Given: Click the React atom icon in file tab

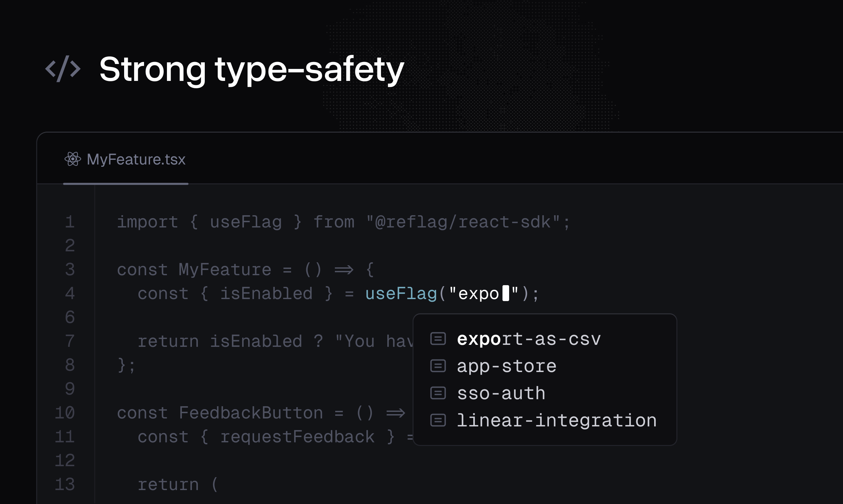Looking at the screenshot, I should coord(72,159).
